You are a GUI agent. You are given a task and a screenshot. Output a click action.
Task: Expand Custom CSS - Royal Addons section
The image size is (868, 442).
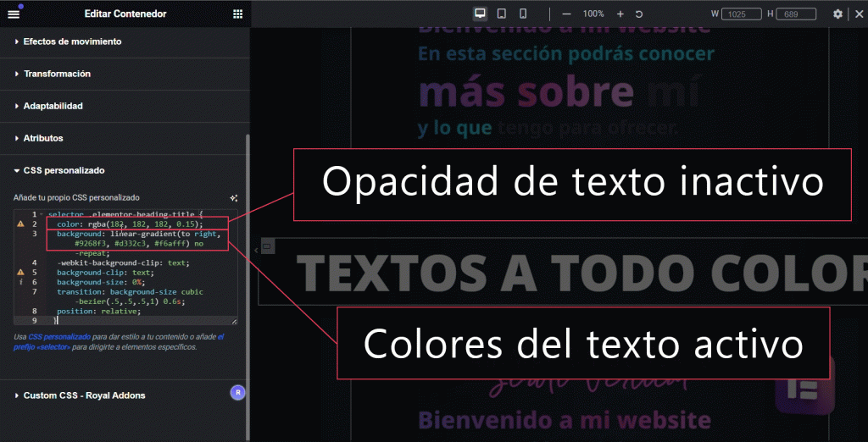(x=84, y=395)
